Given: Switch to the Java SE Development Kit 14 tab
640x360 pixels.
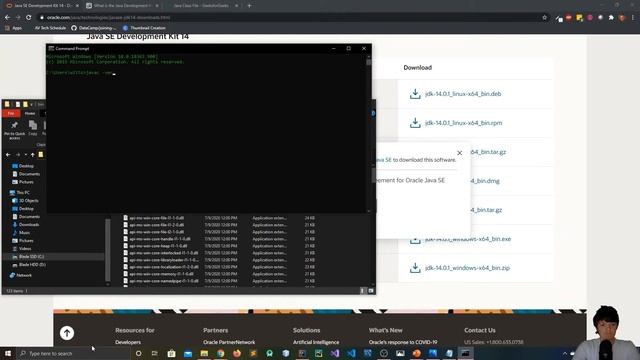Looking at the screenshot, I should click(43, 6).
